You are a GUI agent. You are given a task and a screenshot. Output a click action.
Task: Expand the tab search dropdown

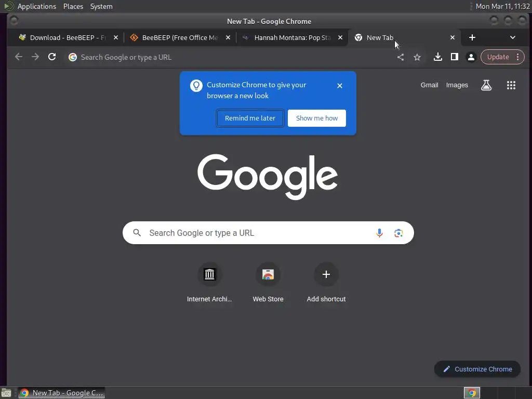(x=513, y=37)
